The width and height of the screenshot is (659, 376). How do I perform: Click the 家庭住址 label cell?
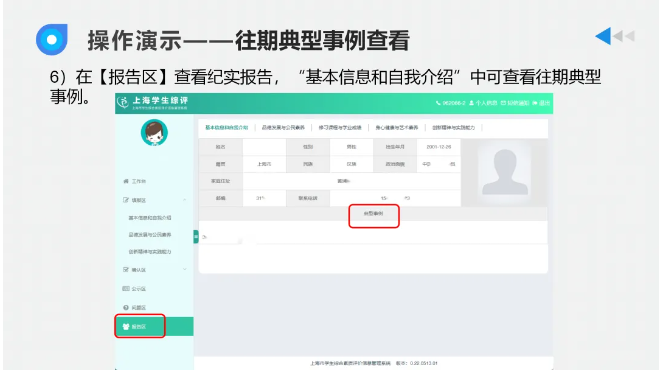[221, 181]
